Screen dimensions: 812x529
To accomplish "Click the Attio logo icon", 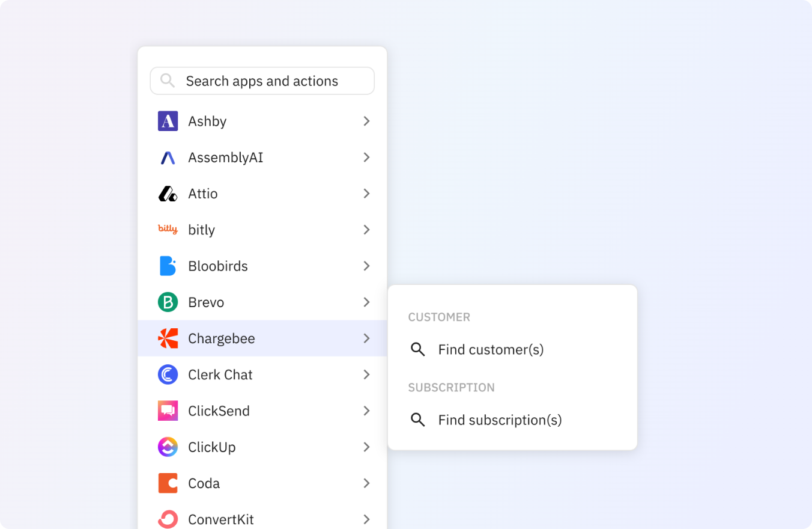I will tap(168, 194).
